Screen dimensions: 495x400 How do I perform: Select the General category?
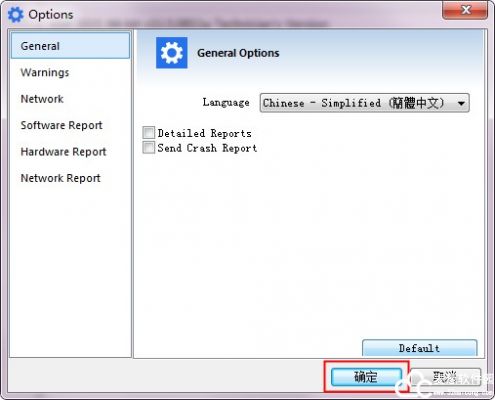click(70, 46)
